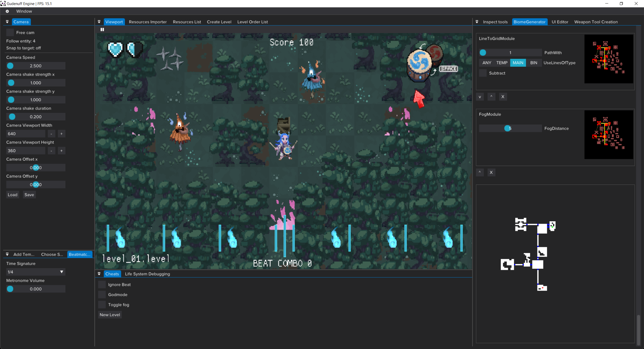This screenshot has width=644, height=349.
Task: Delete the FogModule with X button
Action: pos(491,172)
